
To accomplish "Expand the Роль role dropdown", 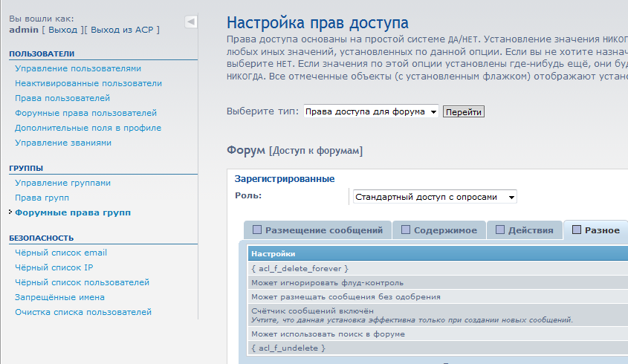I will 435,197.
